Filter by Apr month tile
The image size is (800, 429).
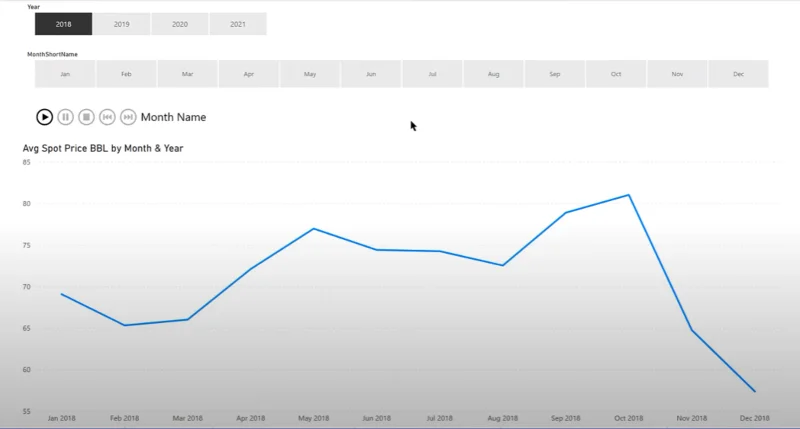248,74
